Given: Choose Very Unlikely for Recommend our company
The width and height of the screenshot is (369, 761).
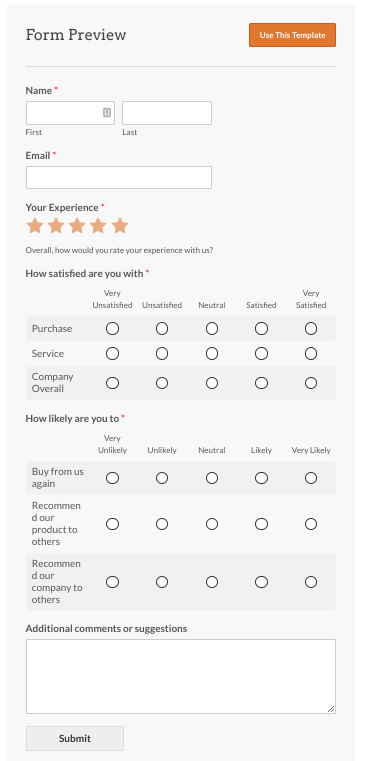Looking at the screenshot, I should [112, 582].
